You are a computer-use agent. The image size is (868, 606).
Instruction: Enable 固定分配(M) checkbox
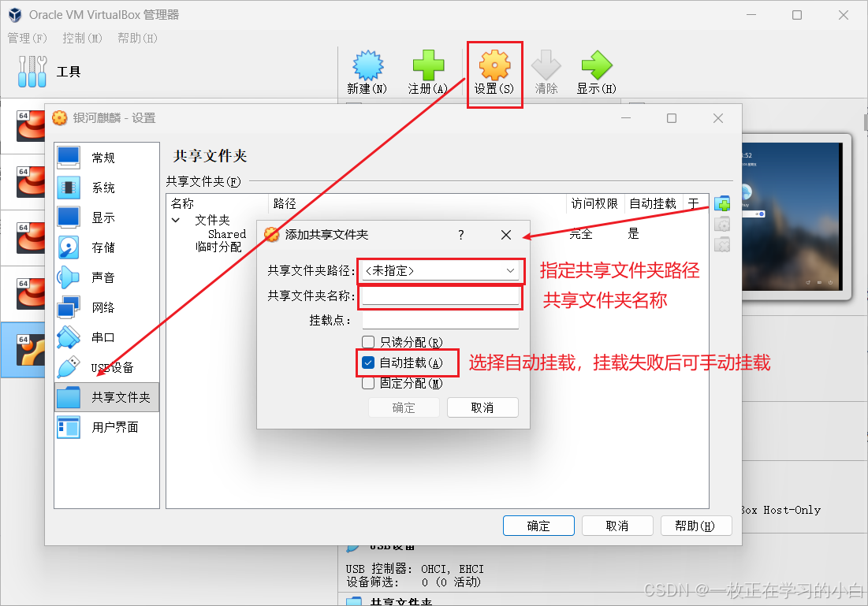tap(368, 383)
